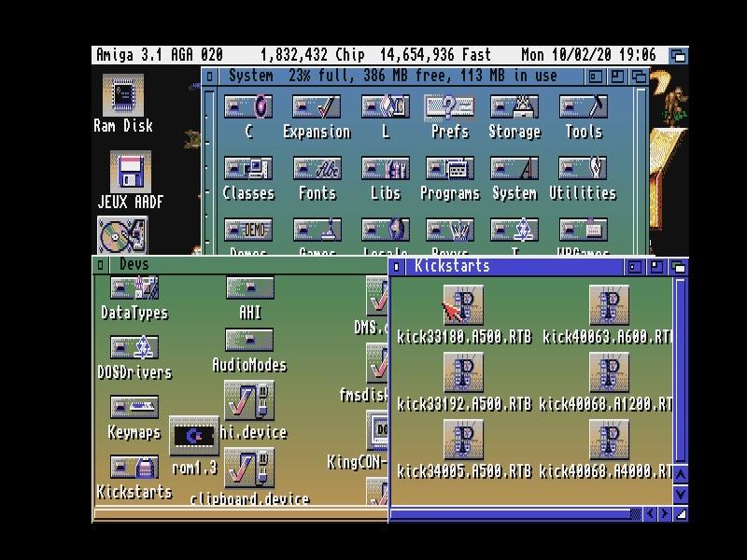Click the "Kickstarts" window title text
This screenshot has width=747, height=560.
452,266
